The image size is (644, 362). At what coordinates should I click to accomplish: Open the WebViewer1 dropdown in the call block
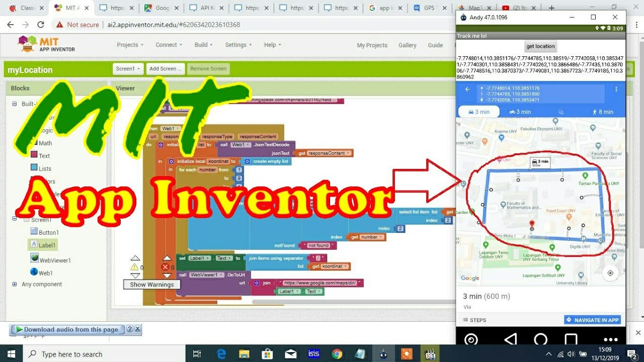221,275
